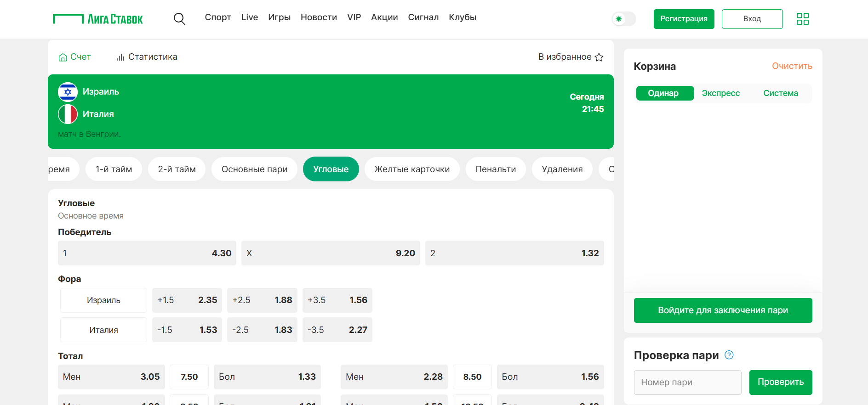This screenshot has width=868, height=405.
Task: Click the help question mark near Проверка пари
Action: [729, 355]
